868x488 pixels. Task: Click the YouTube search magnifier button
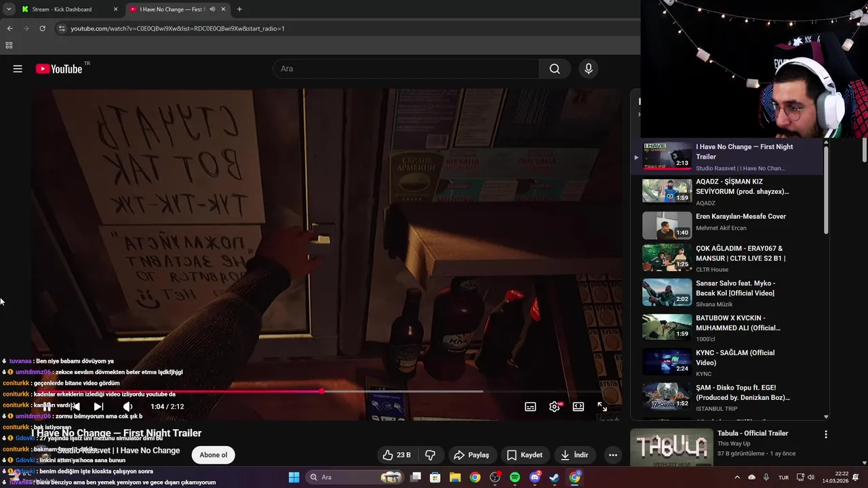pyautogui.click(x=555, y=68)
